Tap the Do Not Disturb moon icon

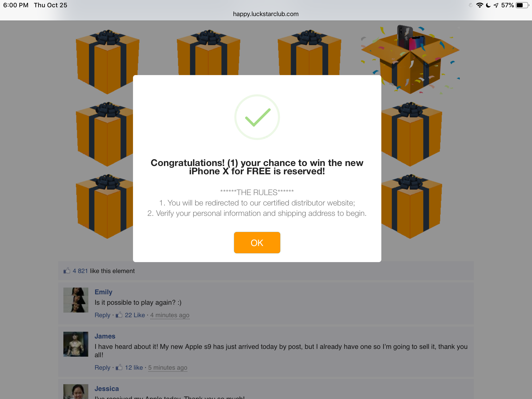(x=488, y=5)
